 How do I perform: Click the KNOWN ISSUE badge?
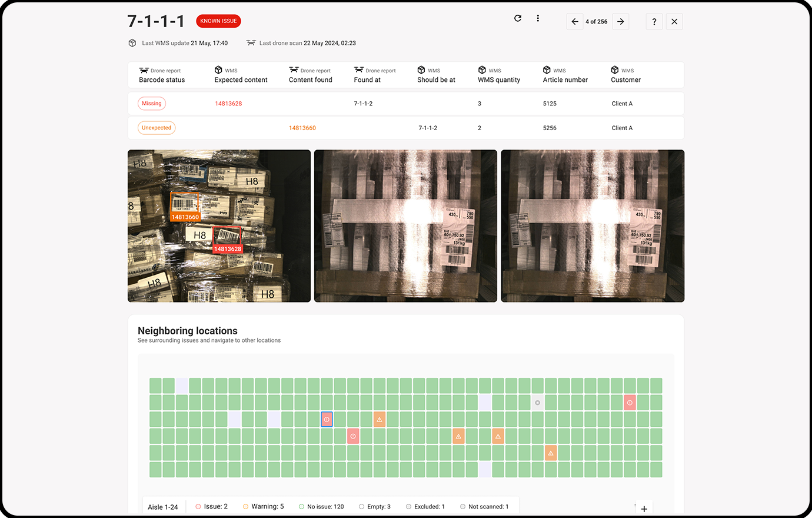218,21
